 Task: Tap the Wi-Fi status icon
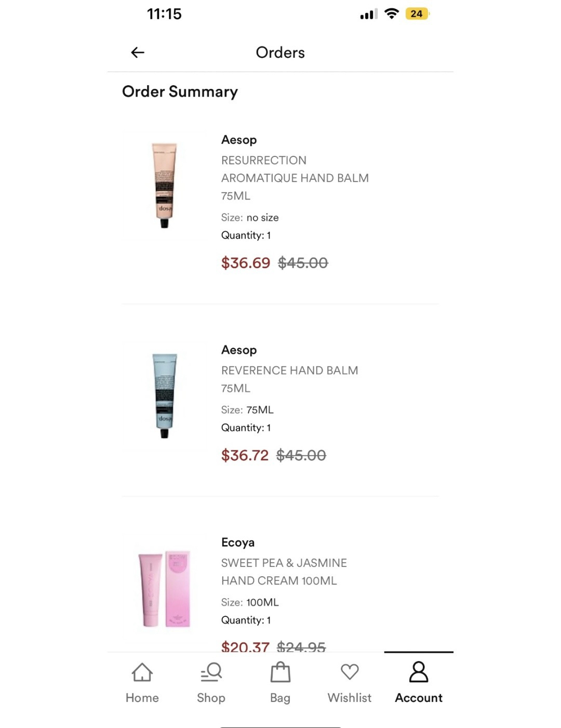click(391, 14)
